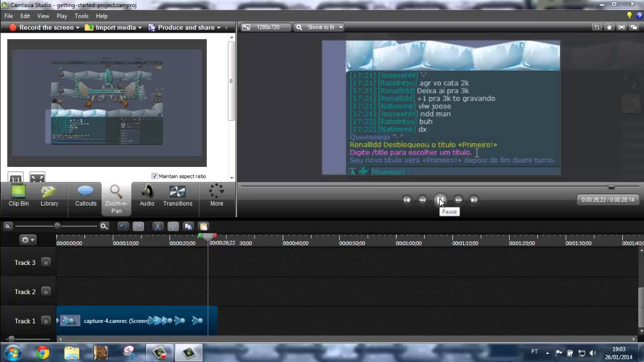
Task: Open Google Chrome from taskbar
Action: click(x=42, y=353)
